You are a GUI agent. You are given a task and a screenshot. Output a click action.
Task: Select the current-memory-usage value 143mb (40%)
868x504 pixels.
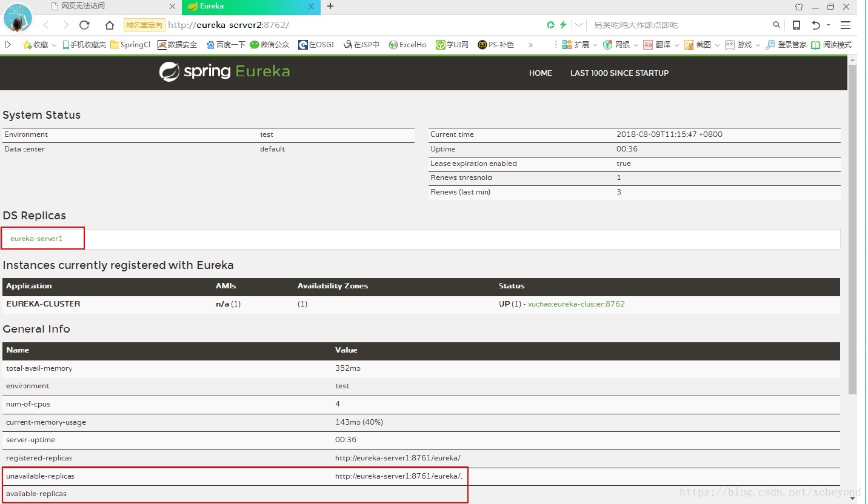coord(359,422)
